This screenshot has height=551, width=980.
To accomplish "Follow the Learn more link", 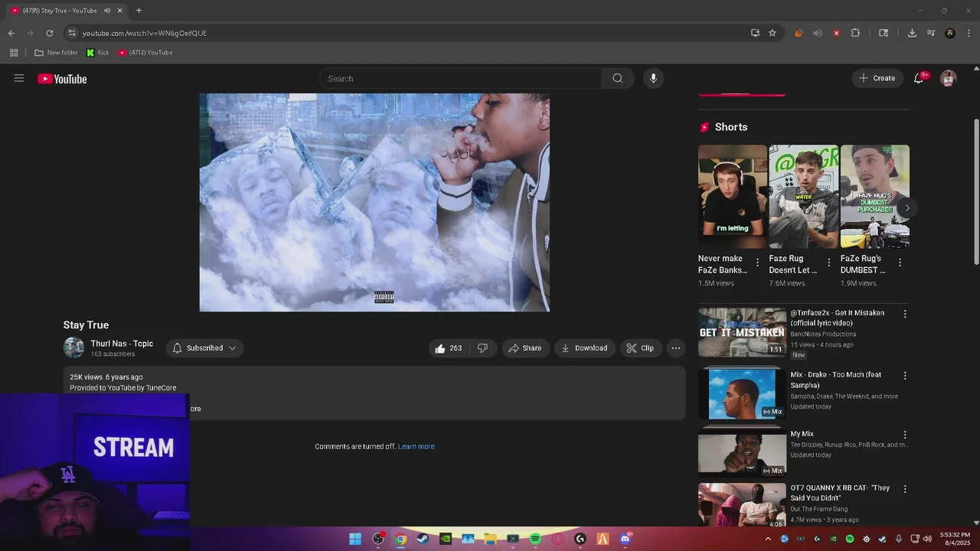I will tap(416, 446).
